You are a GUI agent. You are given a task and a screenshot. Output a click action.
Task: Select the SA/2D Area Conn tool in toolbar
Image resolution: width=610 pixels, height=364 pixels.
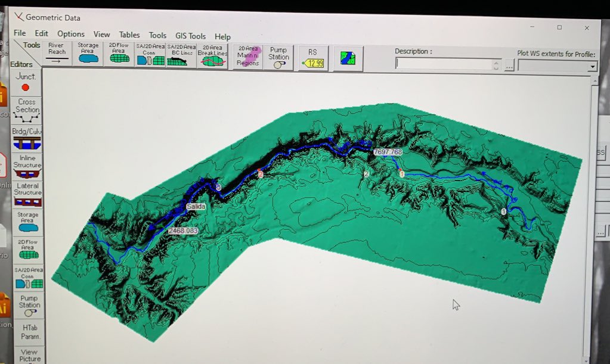point(150,54)
